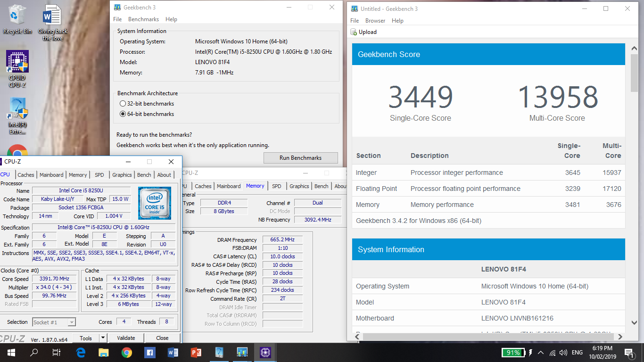Open the 'Giving back the love' Word document icon
The width and height of the screenshot is (644, 362).
52,22
